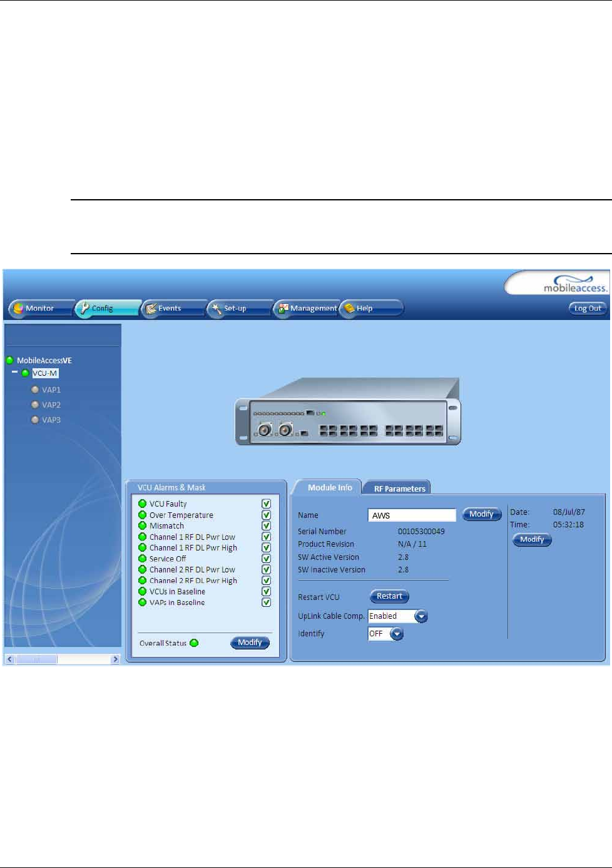Click gray status icon beside VAP1
Image resolution: width=612 pixels, height=868 pixels.
[35, 389]
